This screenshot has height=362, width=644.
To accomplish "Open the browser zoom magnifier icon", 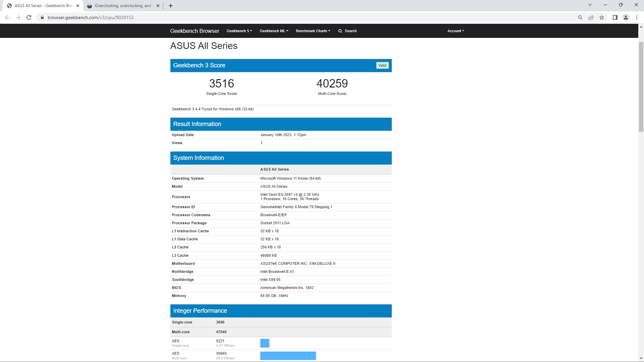I will pyautogui.click(x=580, y=17).
